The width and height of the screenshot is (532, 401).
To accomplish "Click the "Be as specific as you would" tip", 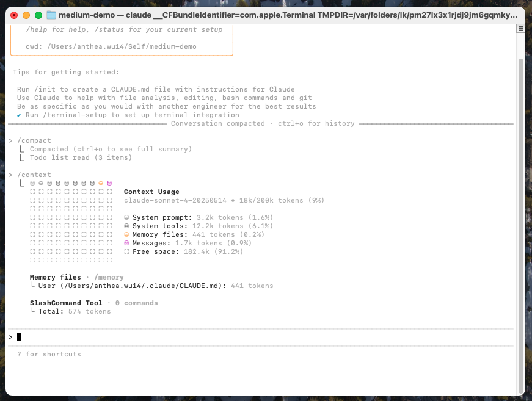I will click(x=166, y=106).
